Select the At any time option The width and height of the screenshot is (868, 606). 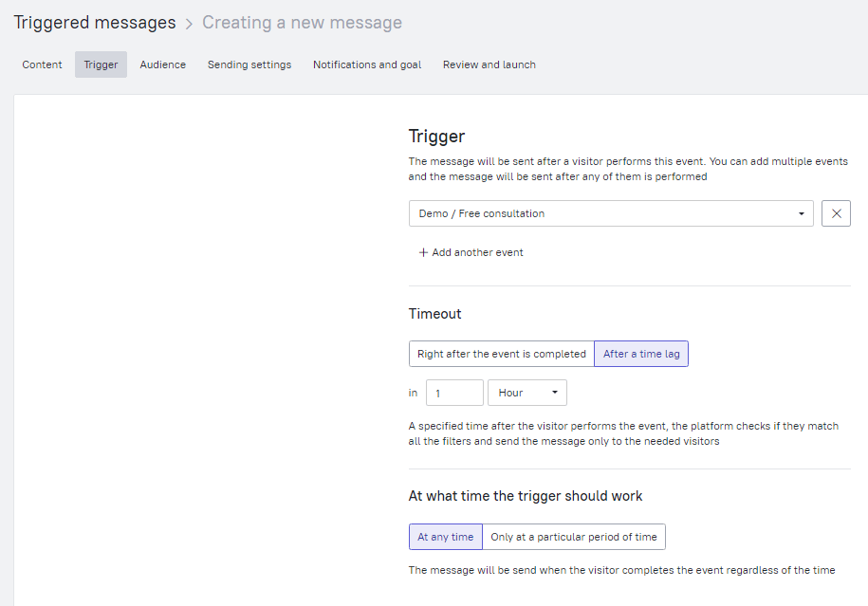click(445, 537)
